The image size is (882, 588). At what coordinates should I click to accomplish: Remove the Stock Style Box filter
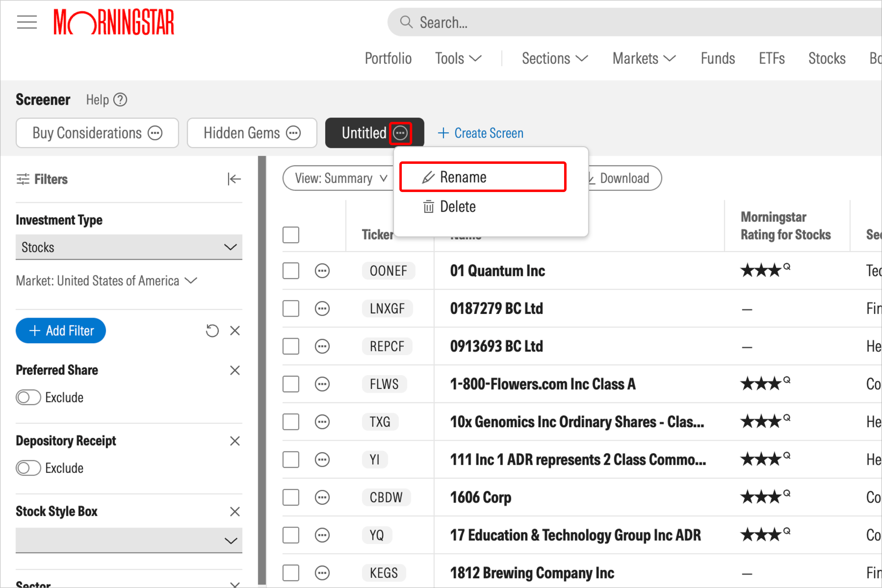point(235,511)
